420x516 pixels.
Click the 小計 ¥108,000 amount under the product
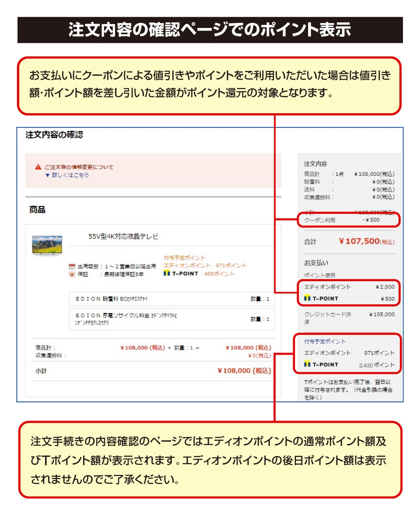point(244,370)
